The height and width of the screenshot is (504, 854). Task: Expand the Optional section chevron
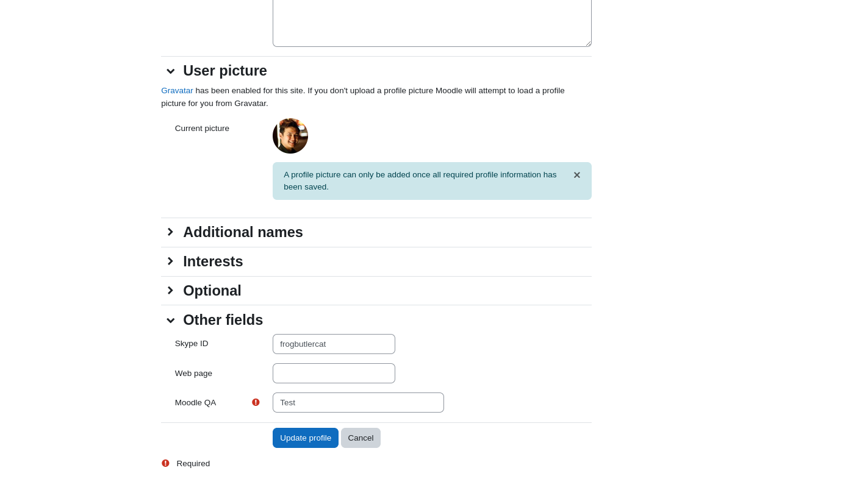171,291
